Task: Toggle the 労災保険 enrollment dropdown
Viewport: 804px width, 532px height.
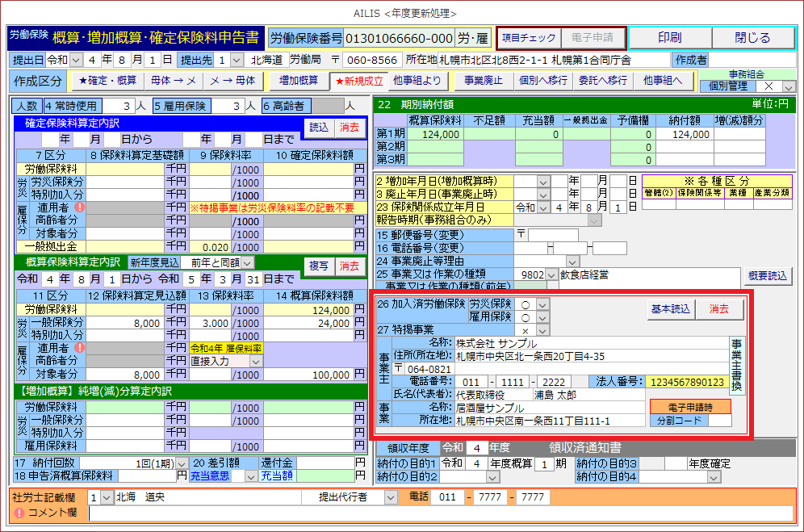Action: pyautogui.click(x=542, y=304)
